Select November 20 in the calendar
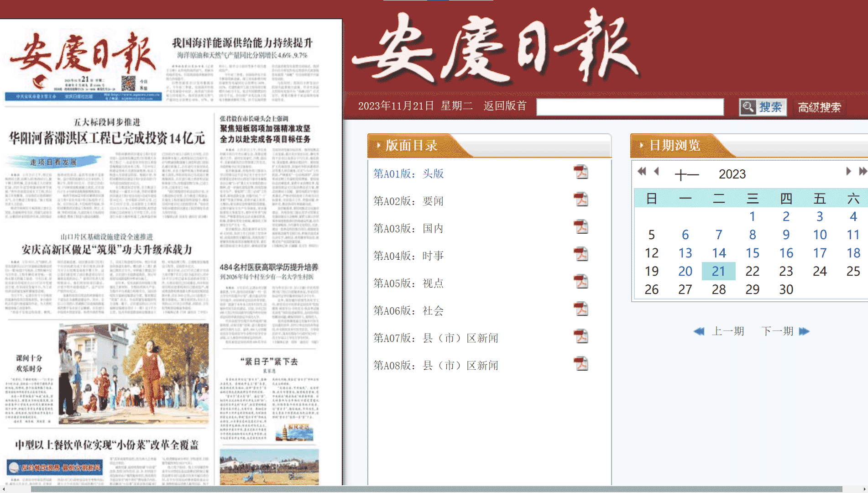 pyautogui.click(x=685, y=271)
